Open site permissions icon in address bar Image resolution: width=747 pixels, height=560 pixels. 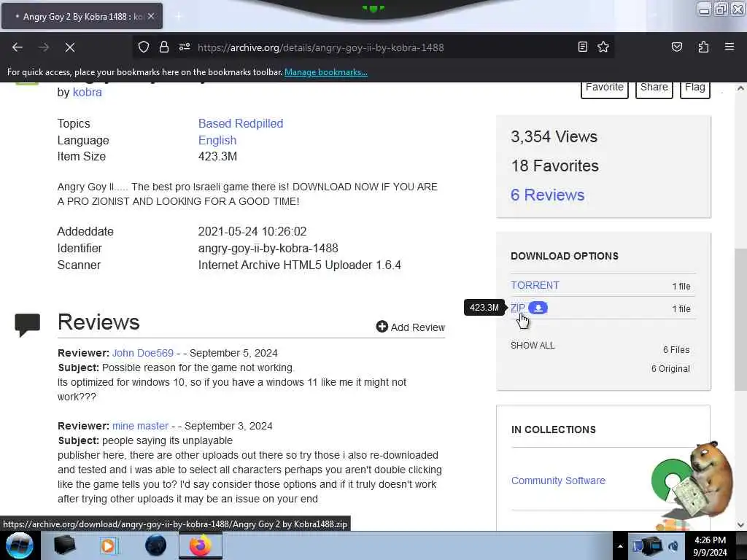[x=185, y=47]
